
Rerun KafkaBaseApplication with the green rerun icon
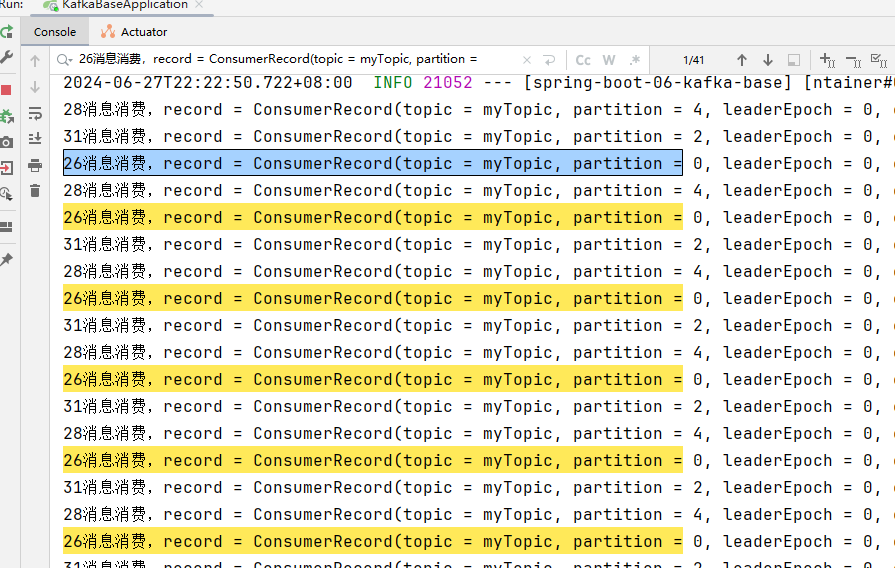pyautogui.click(x=6, y=32)
